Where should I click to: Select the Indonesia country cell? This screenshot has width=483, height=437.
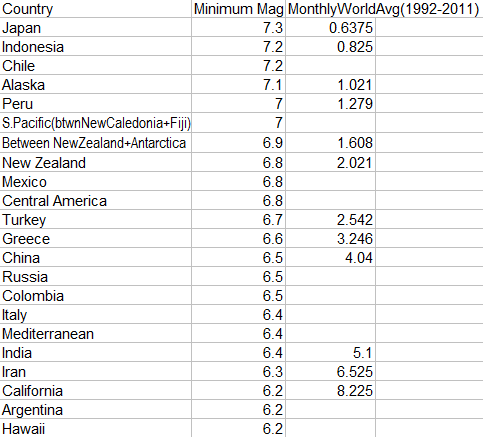point(96,46)
